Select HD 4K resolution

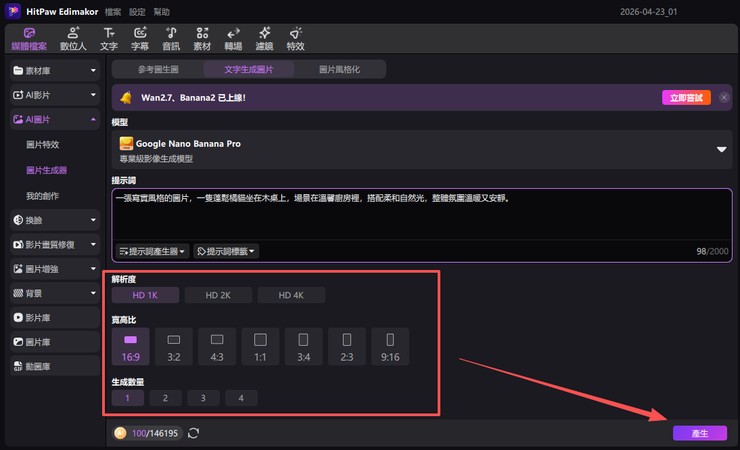pos(291,295)
